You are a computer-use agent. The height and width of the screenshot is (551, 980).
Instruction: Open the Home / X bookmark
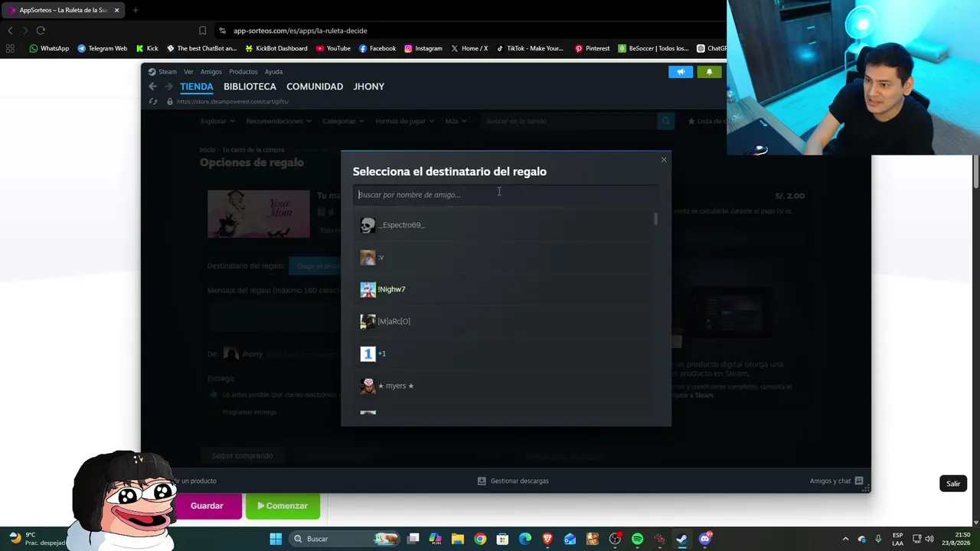pos(469,48)
